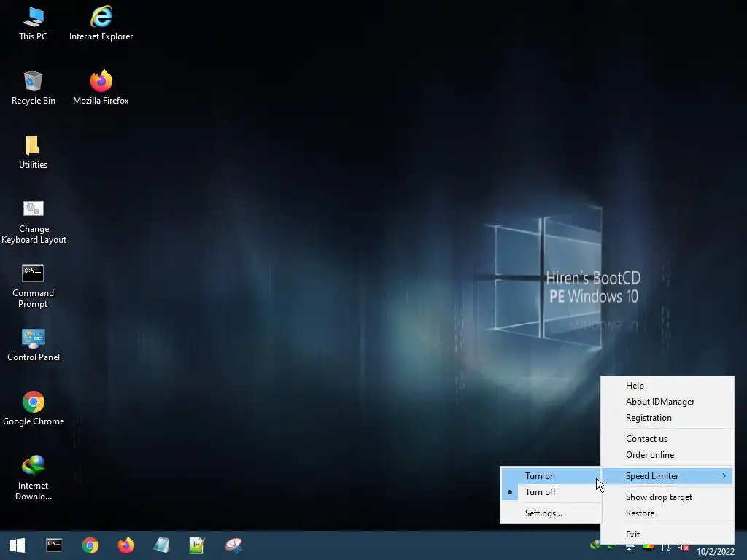Select the Utilities folder icon
The image size is (747, 560).
[x=33, y=152]
